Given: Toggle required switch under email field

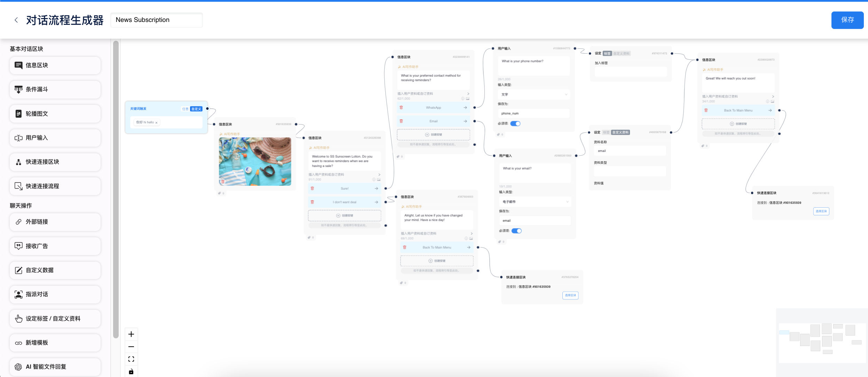Looking at the screenshot, I should [x=516, y=231].
